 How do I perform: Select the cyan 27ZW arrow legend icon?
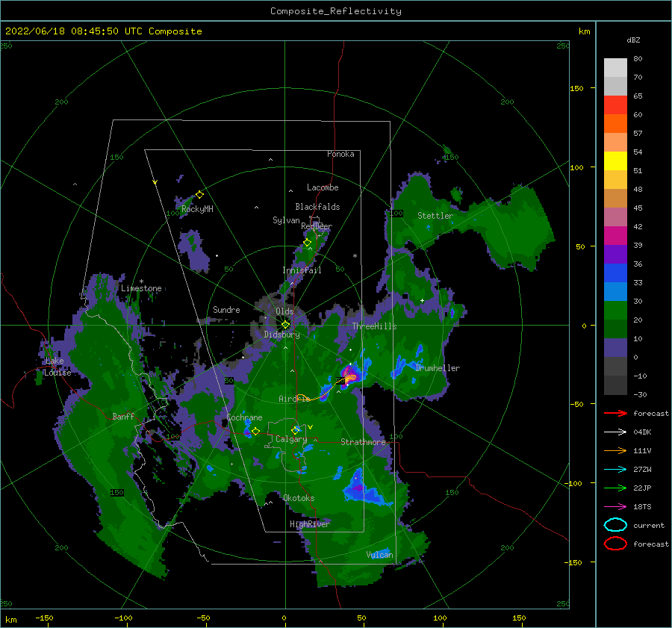click(615, 470)
